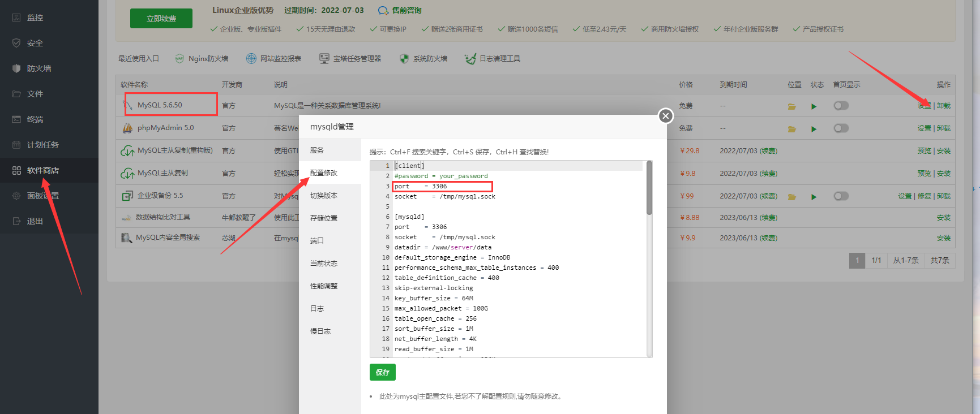Click the terminal icon beside 终端
Screen dimensions: 980x414
16,119
